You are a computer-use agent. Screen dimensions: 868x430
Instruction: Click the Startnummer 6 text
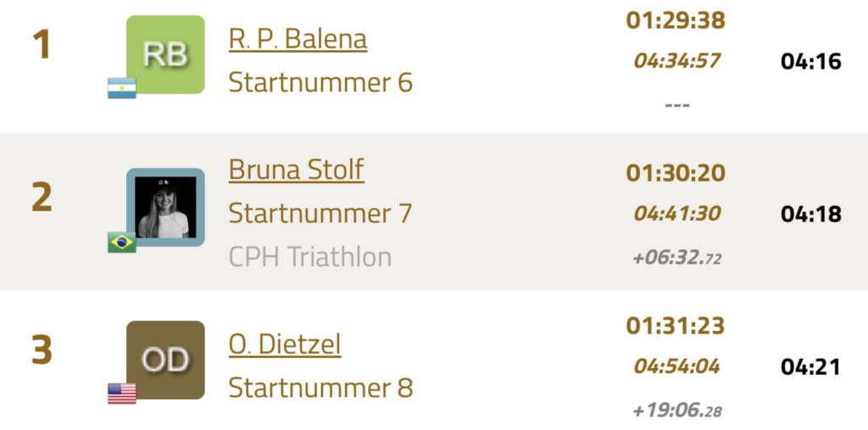[320, 83]
